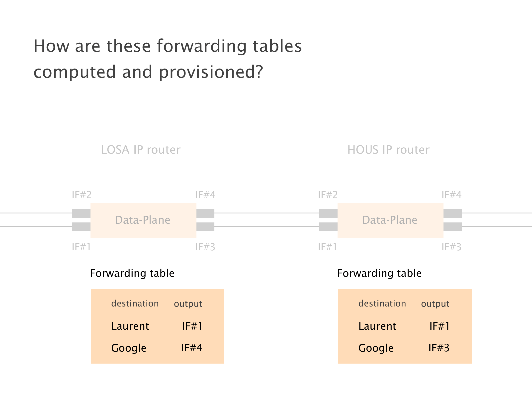Click the IF#4 output in LOSA forwarding table
The height and width of the screenshot is (399, 532).
[x=192, y=348]
